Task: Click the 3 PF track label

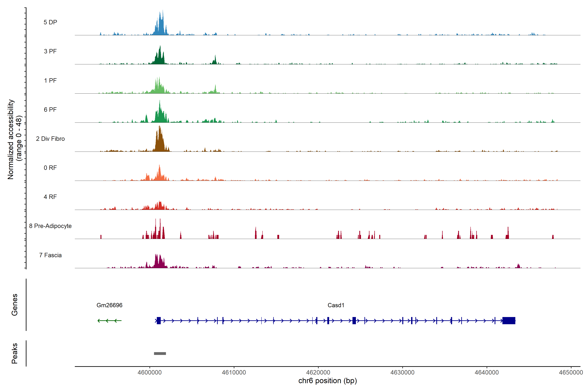Action: coord(50,51)
